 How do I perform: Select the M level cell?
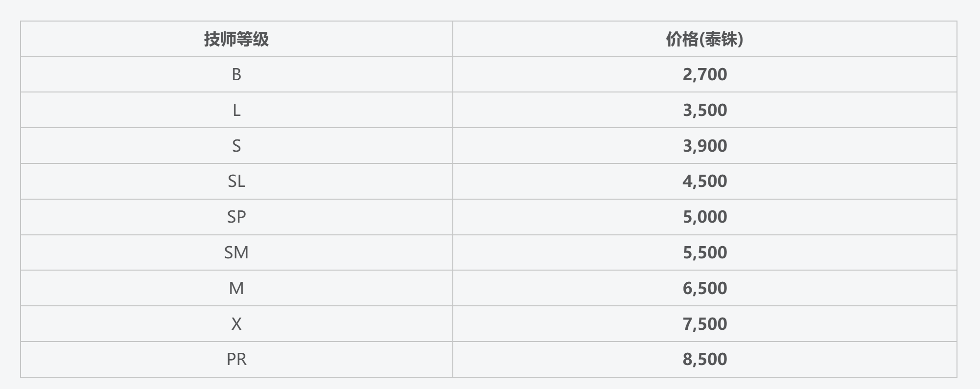tap(236, 288)
